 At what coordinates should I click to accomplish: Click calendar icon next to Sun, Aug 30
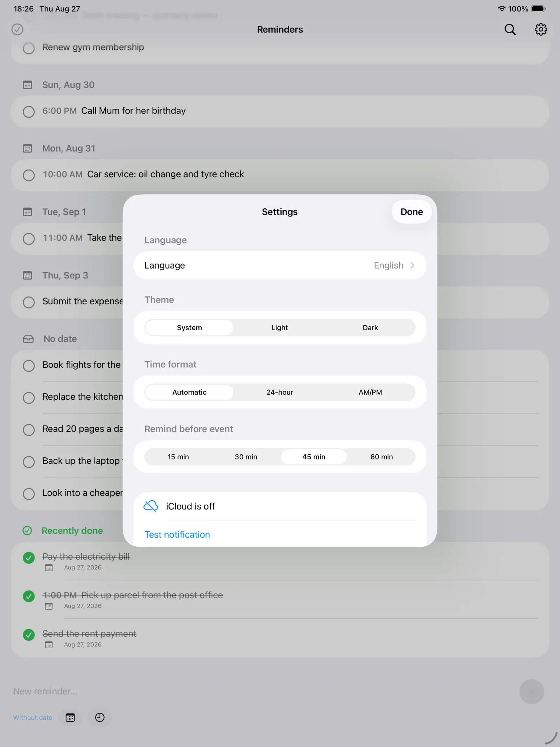27,85
